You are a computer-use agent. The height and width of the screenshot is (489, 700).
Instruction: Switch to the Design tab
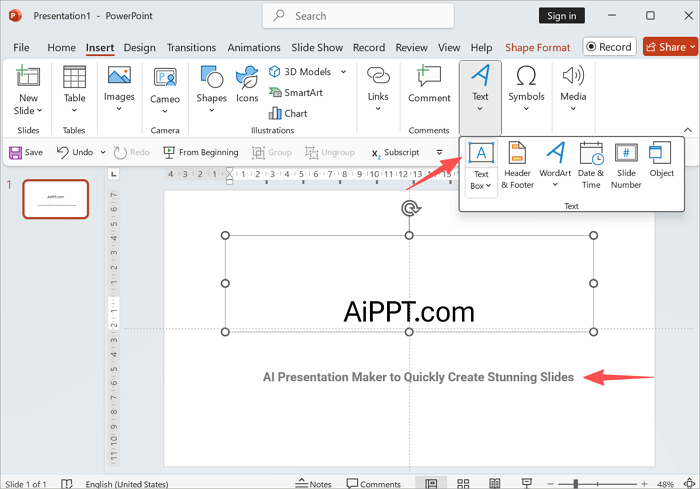click(x=139, y=47)
